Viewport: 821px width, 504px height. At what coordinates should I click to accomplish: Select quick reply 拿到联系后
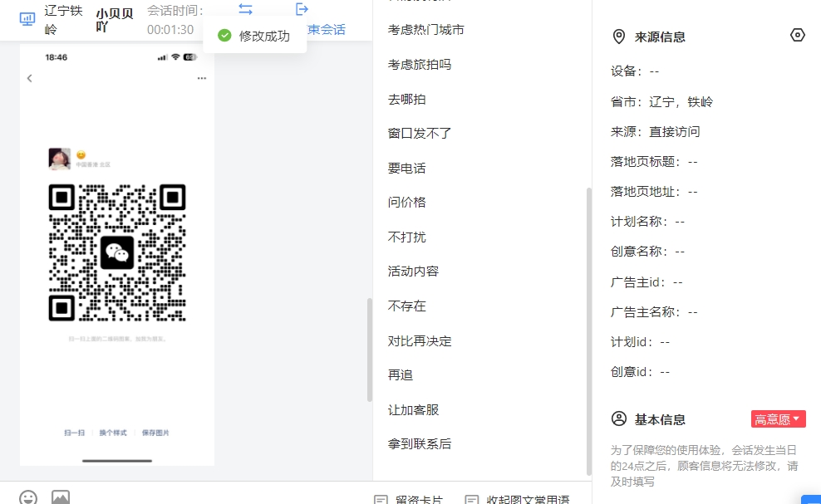(x=420, y=444)
